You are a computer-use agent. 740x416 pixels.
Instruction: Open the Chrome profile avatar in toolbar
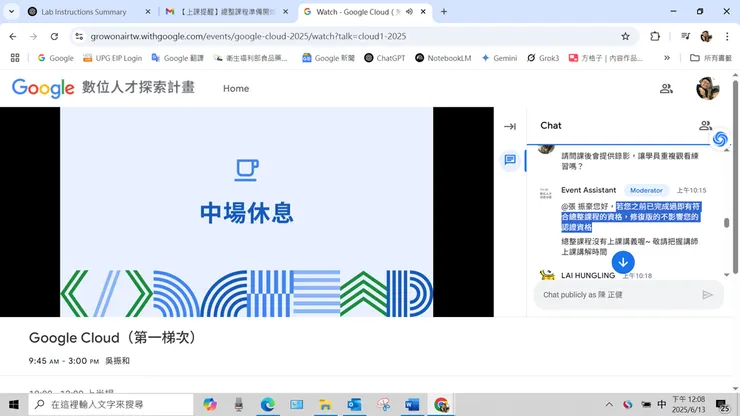pos(706,36)
